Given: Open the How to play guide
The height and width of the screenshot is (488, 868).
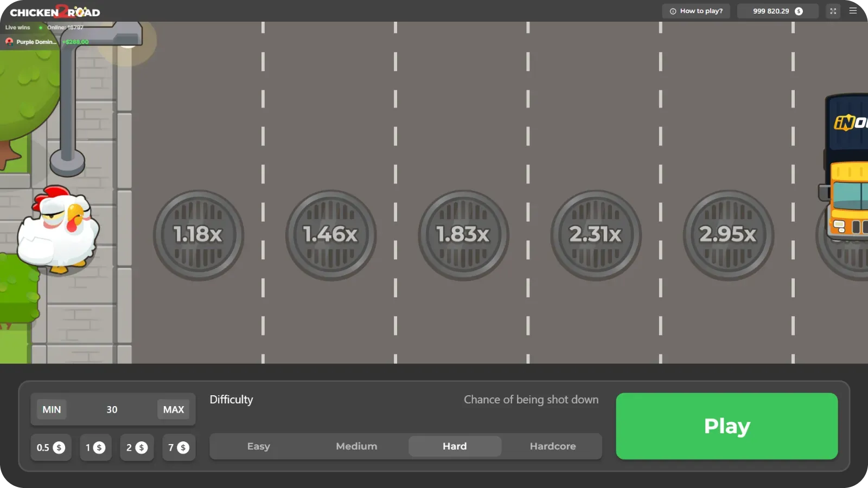Looking at the screenshot, I should pyautogui.click(x=696, y=10).
